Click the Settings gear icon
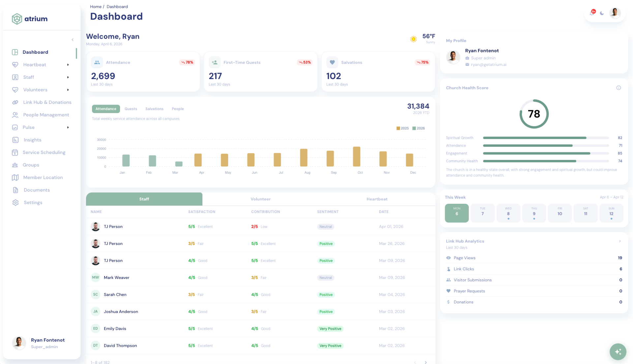Image resolution: width=633 pixels, height=364 pixels. coord(15,202)
